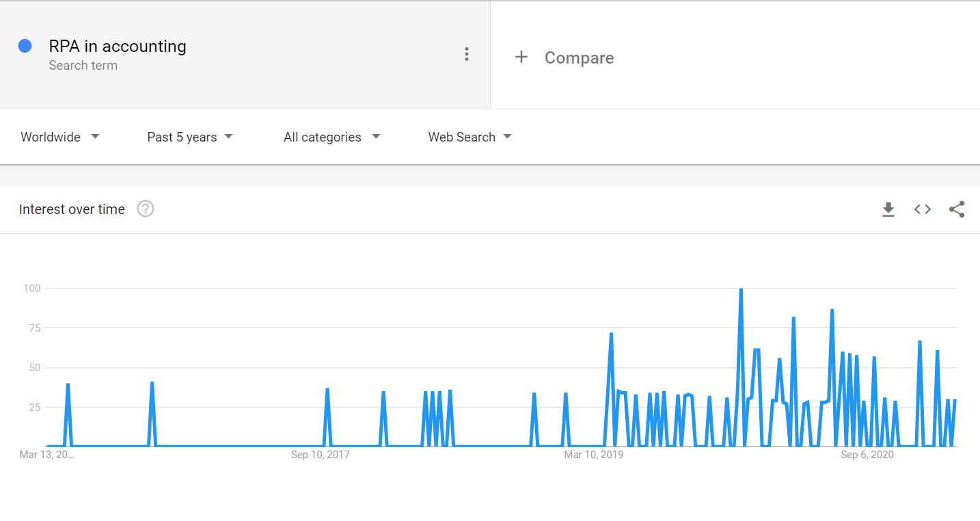Viewport: 980px width, 521px height.
Task: Click the Sep 6, 2020 axis label
Action: click(x=867, y=455)
